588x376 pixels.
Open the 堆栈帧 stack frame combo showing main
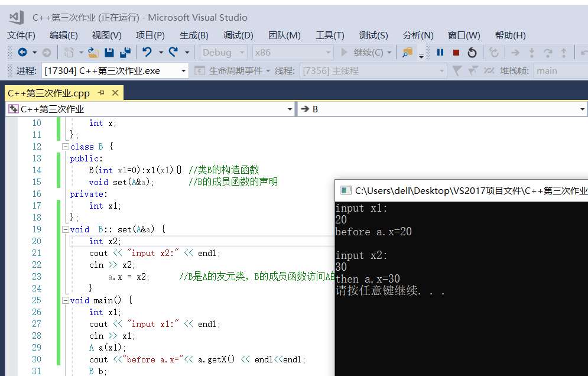561,70
